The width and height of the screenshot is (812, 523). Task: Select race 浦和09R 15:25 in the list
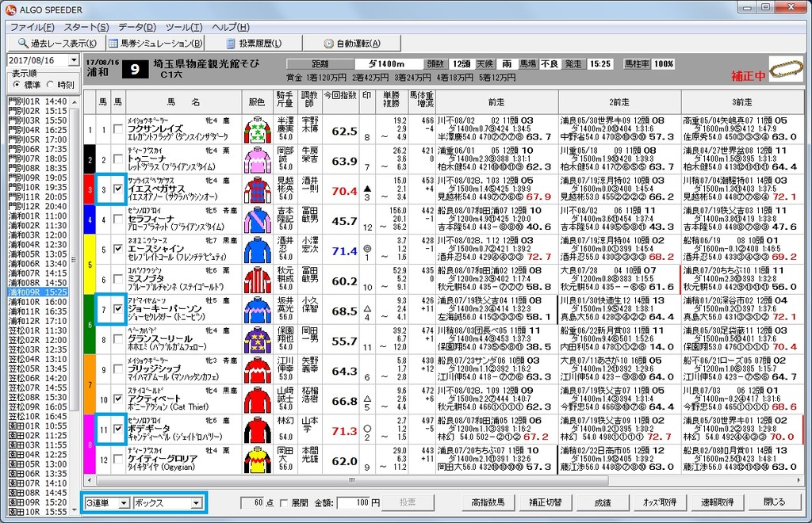click(x=38, y=292)
